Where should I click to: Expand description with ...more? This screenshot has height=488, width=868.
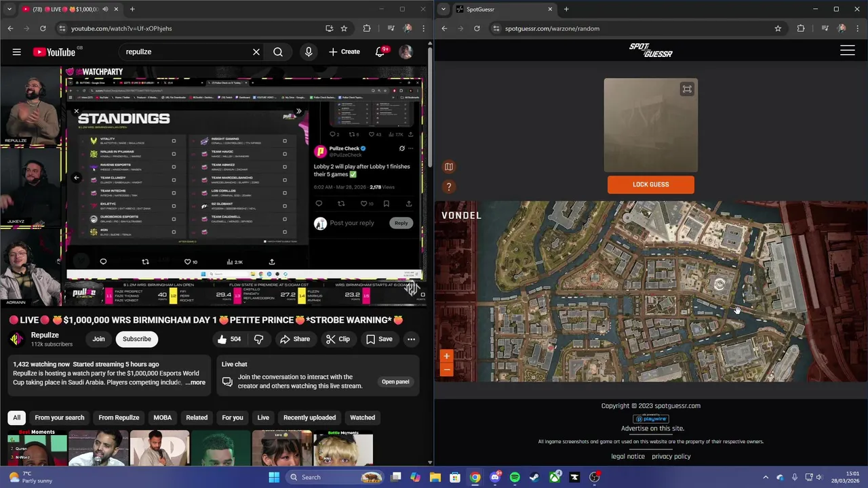(195, 382)
